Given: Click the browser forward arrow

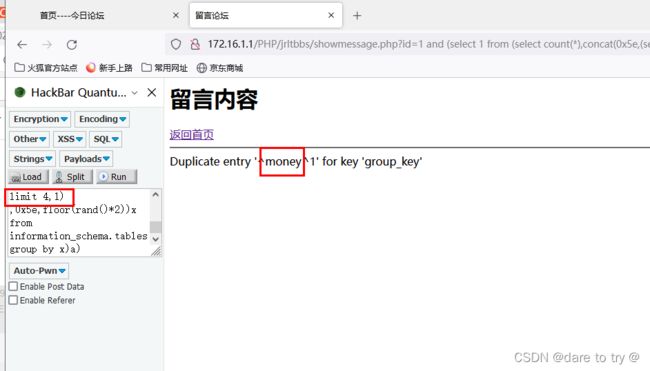Looking at the screenshot, I should pos(47,44).
